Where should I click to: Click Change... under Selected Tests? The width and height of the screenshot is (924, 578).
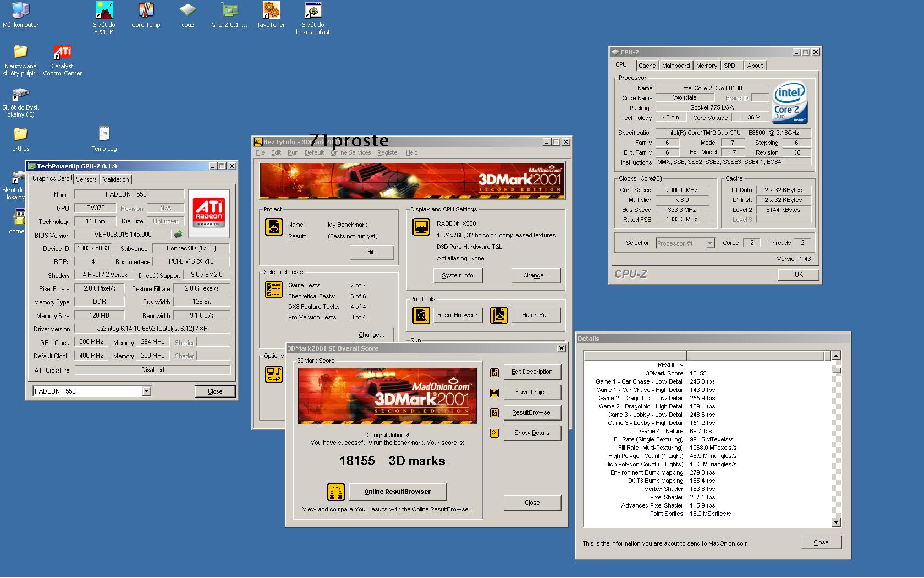[x=372, y=335]
